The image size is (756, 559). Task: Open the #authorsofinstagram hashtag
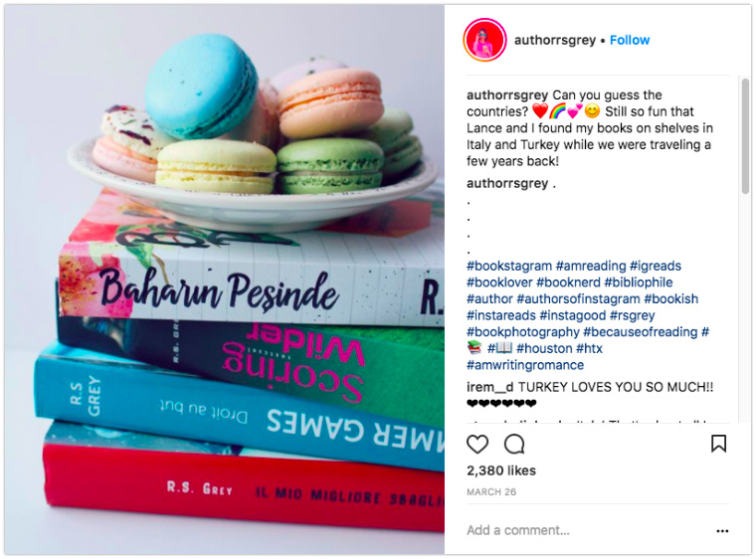pyautogui.click(x=578, y=299)
